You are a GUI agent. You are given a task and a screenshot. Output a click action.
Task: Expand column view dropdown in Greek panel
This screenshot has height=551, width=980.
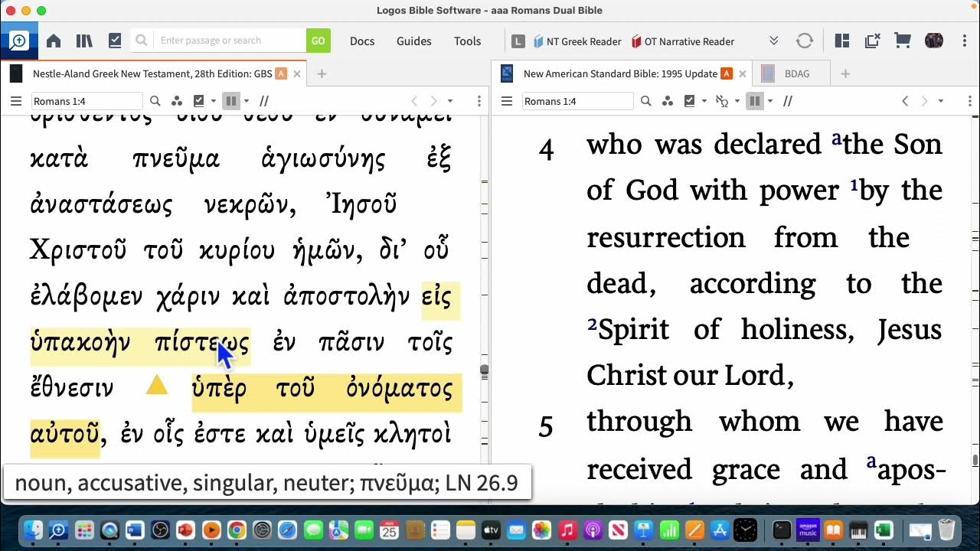pyautogui.click(x=246, y=101)
